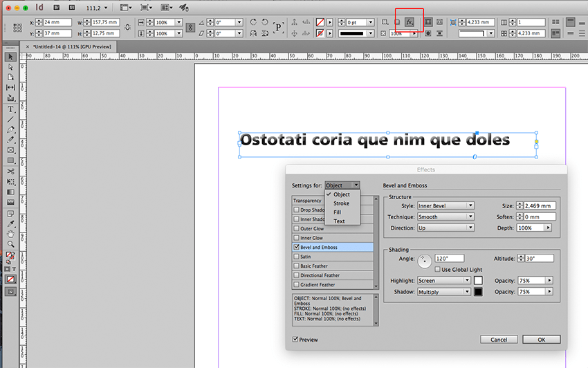This screenshot has width=588, height=368.
Task: Enable the Gradient Feather checkbox
Action: point(297,285)
